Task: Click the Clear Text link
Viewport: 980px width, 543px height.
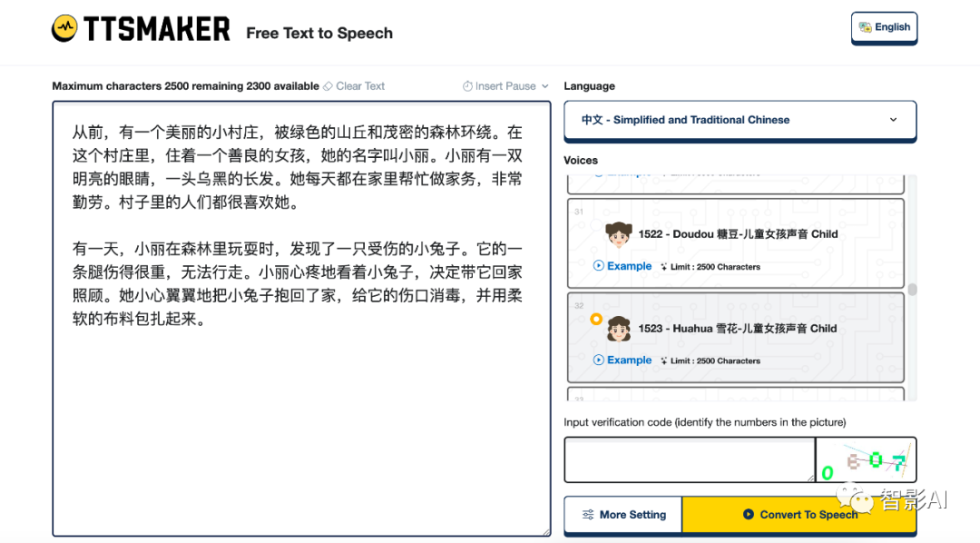Action: 360,86
